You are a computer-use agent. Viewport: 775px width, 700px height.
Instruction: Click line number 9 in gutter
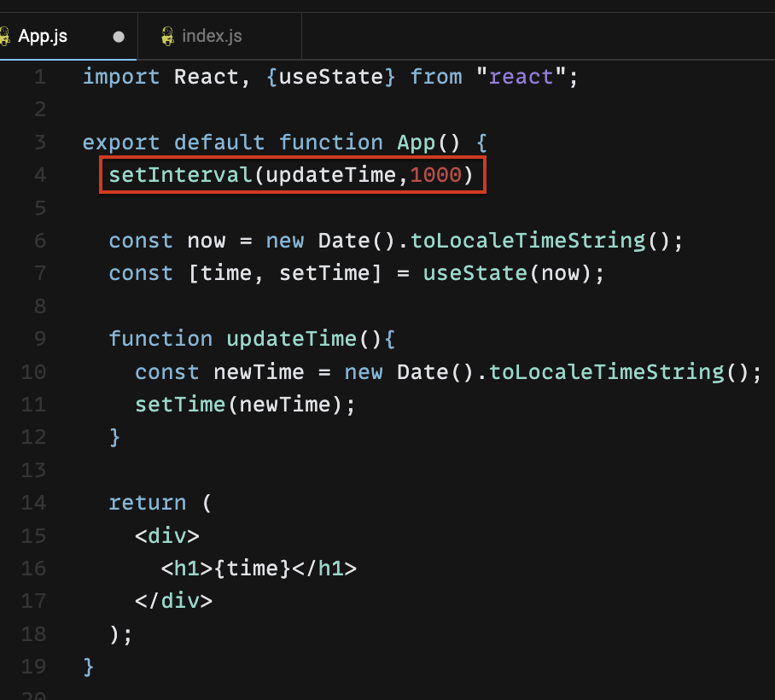(x=40, y=339)
